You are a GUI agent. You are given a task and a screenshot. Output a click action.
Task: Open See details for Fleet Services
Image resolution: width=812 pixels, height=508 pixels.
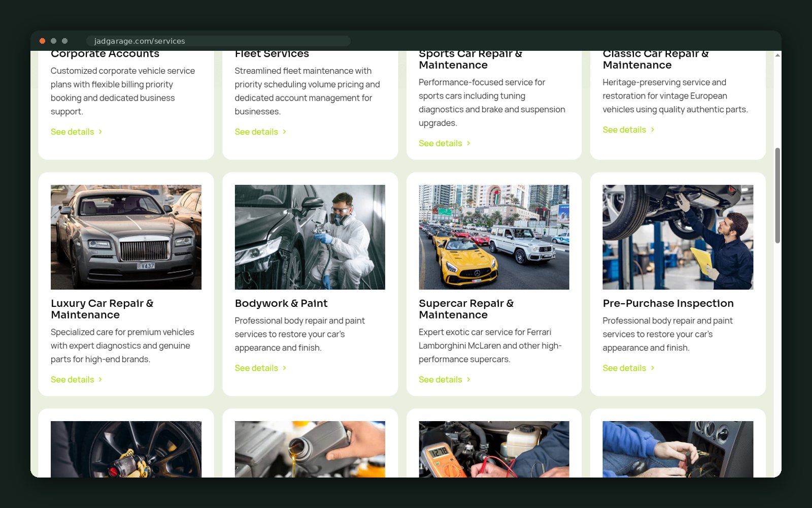pos(261,132)
